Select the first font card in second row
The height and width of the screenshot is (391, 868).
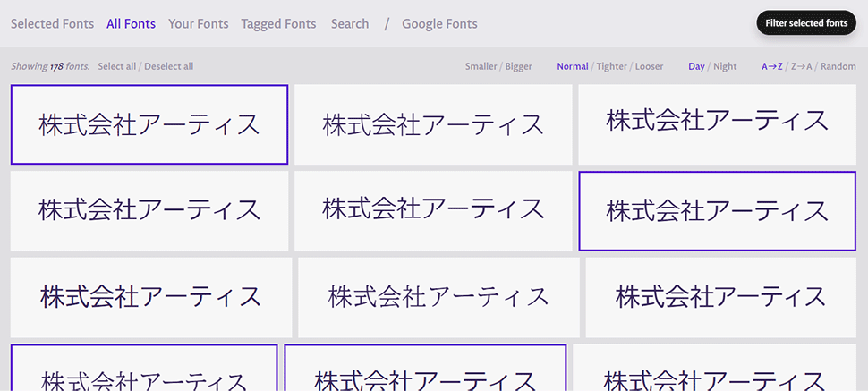[x=149, y=211]
